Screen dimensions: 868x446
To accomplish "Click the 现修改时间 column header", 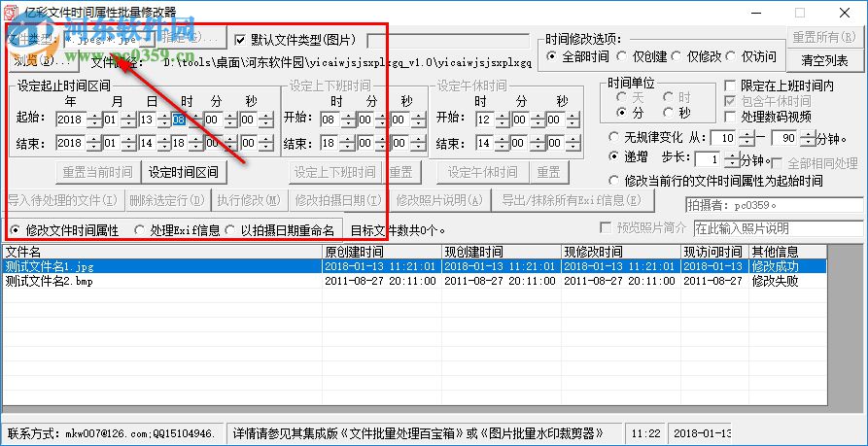I will click(x=621, y=252).
